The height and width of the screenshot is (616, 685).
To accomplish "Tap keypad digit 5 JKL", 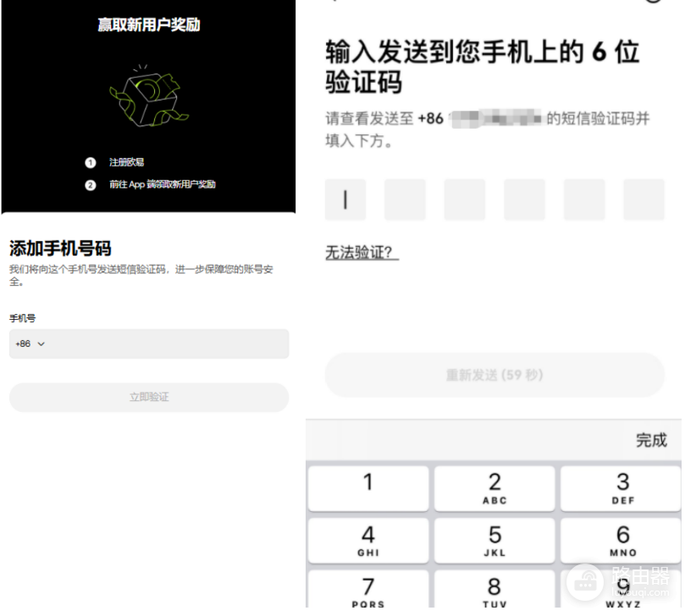I will 494,541.
